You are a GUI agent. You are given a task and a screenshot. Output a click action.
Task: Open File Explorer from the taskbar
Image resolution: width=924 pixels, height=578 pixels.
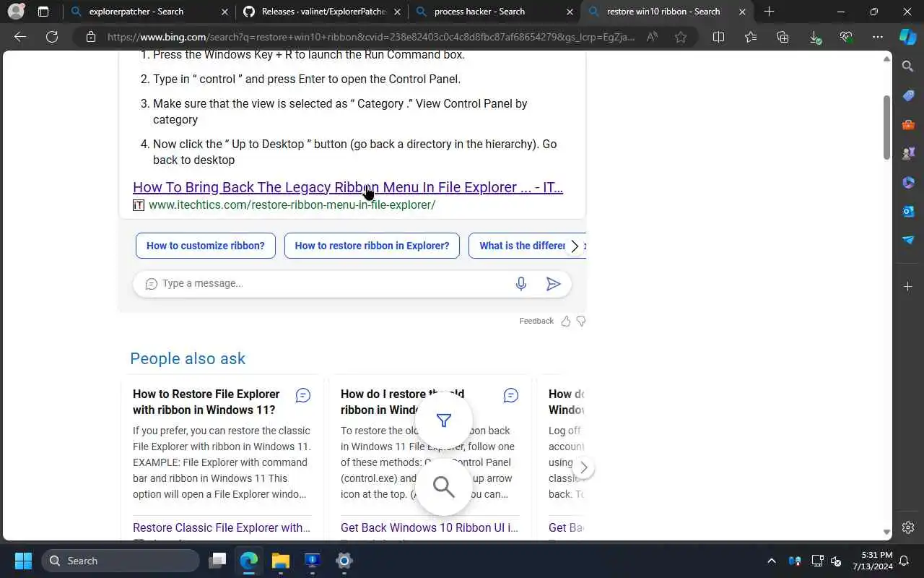pyautogui.click(x=280, y=561)
